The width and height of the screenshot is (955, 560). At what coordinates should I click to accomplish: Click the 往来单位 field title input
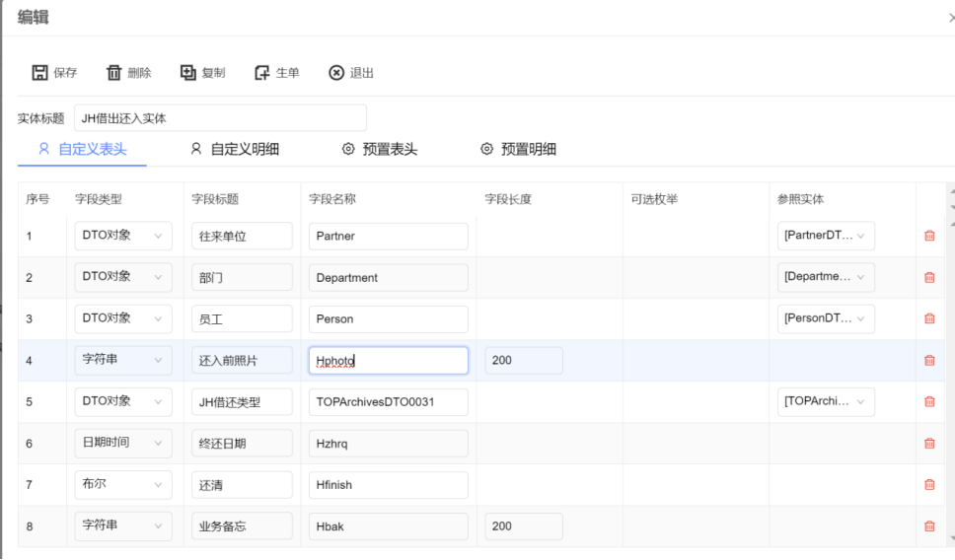242,237
